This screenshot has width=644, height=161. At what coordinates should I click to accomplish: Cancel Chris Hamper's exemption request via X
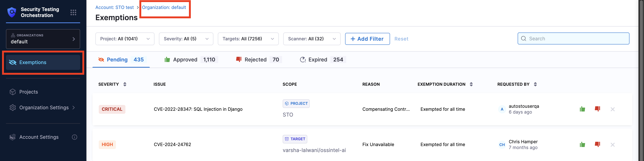point(613,145)
